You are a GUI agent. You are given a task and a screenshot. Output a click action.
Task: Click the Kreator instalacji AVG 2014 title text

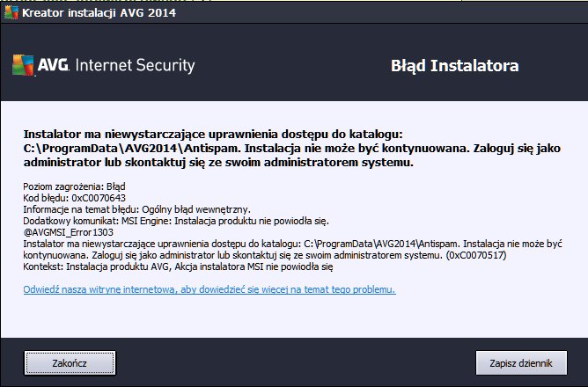pos(99,12)
